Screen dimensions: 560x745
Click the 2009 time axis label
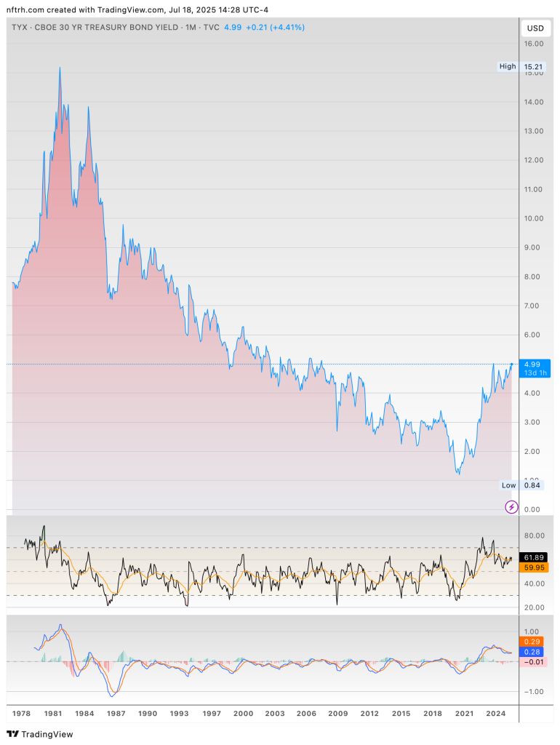pyautogui.click(x=337, y=713)
